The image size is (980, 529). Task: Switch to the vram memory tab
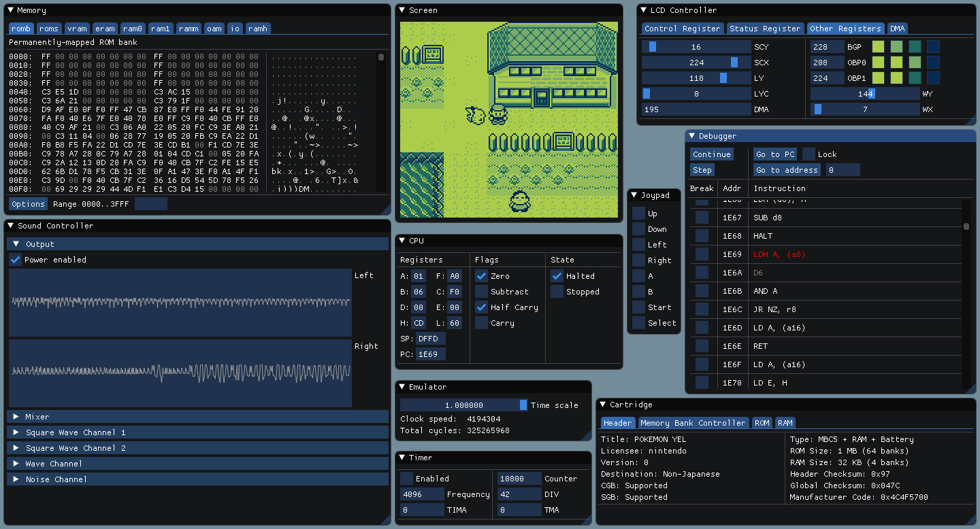(77, 29)
